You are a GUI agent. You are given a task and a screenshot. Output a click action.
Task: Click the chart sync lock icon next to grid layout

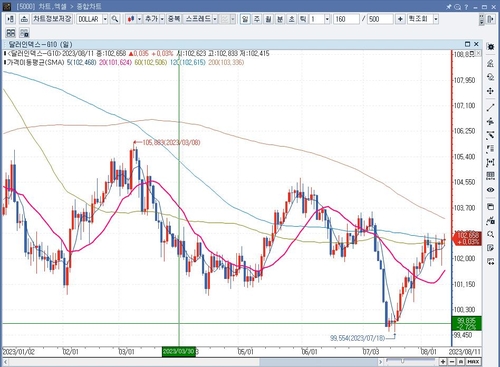24,33
